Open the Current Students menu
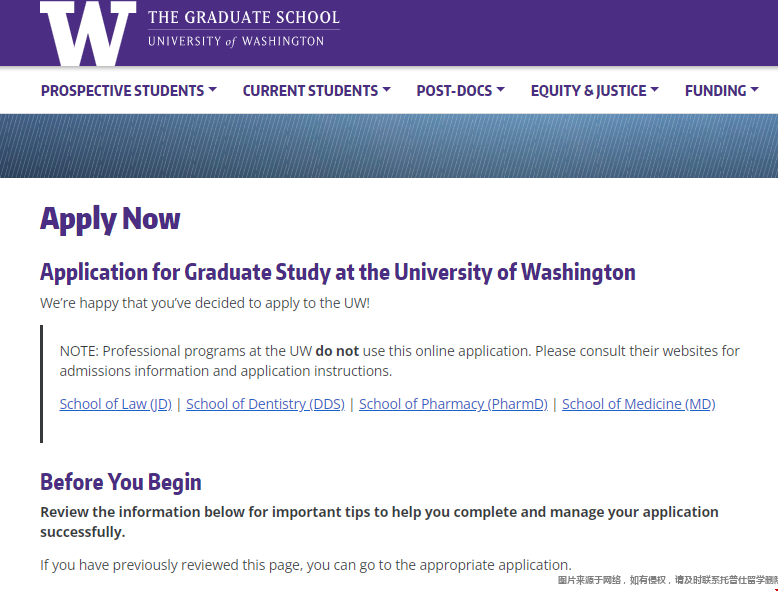The image size is (778, 591). tap(310, 91)
